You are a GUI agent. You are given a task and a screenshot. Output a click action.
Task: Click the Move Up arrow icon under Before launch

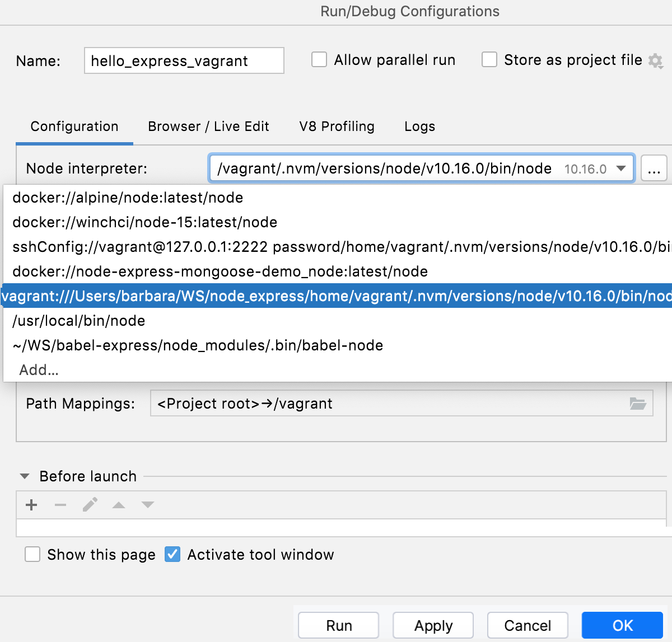118,504
